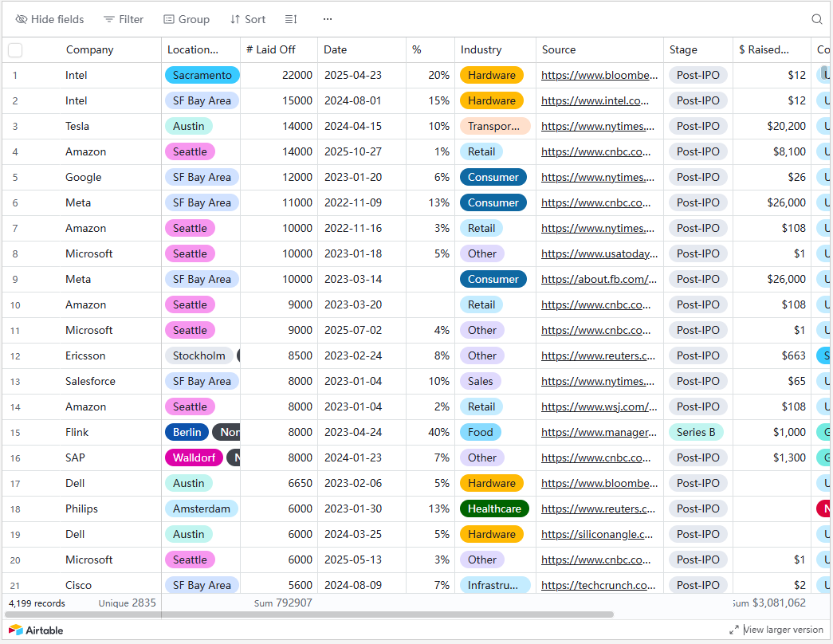Click the Ericsson company cell
833x644 pixels.
[x=85, y=356]
